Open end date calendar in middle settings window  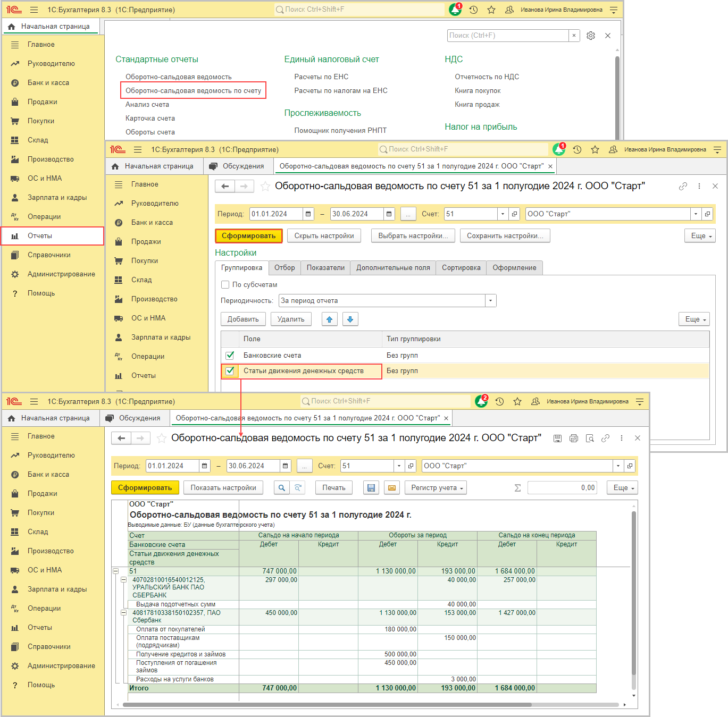point(389,214)
